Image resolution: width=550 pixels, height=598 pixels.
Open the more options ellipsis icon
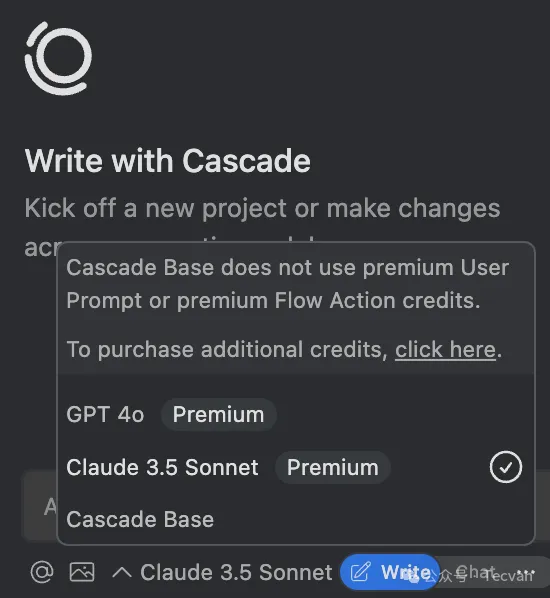(x=528, y=572)
